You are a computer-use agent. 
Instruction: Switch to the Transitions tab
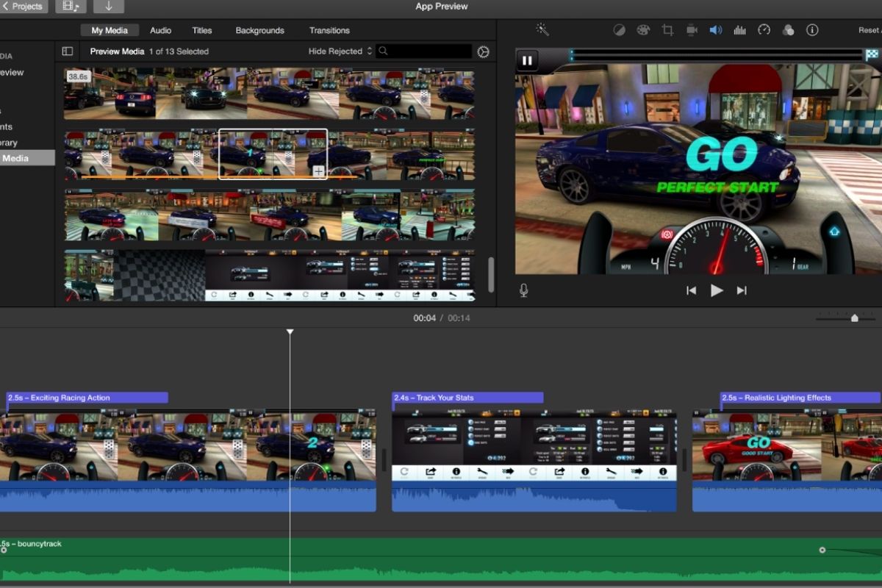[x=329, y=30]
